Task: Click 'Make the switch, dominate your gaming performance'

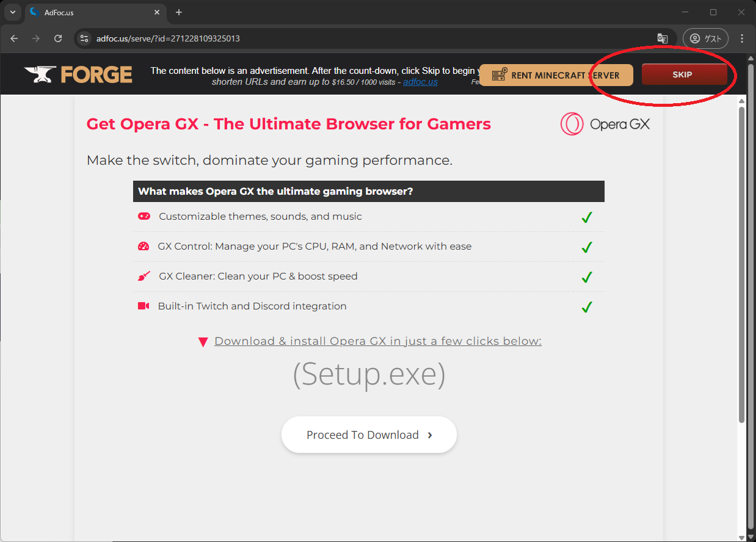Action: pos(269,161)
